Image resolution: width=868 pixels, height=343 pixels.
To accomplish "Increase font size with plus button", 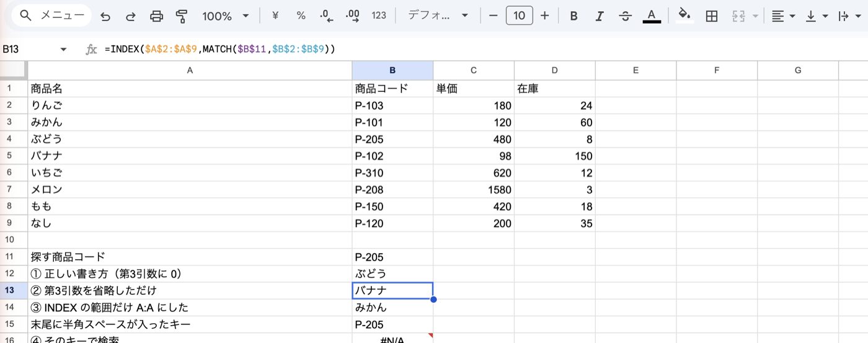I will (x=545, y=16).
